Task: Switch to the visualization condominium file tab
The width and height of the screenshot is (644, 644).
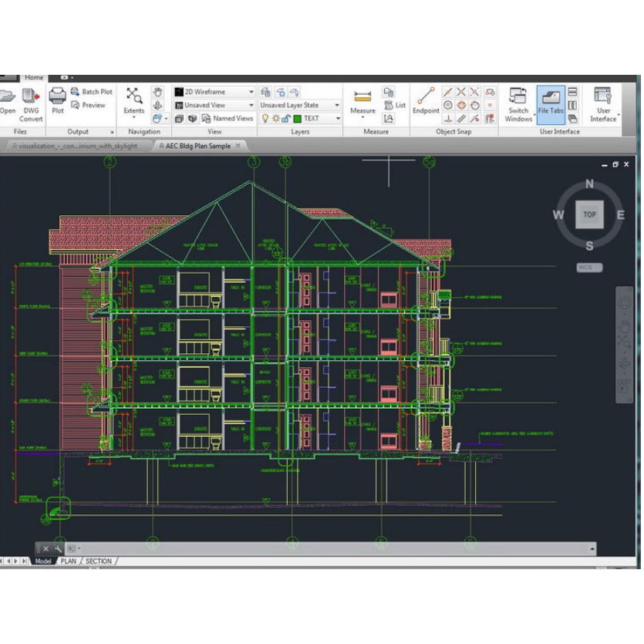Action: [x=76, y=146]
